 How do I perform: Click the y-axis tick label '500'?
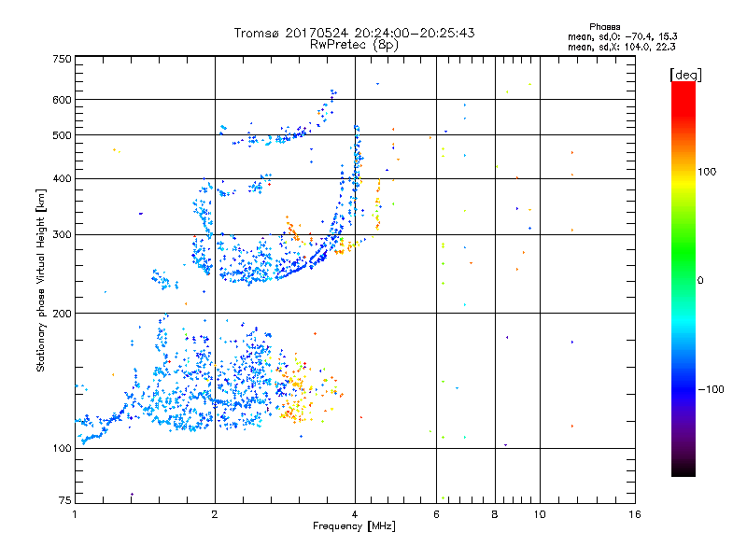coord(62,135)
